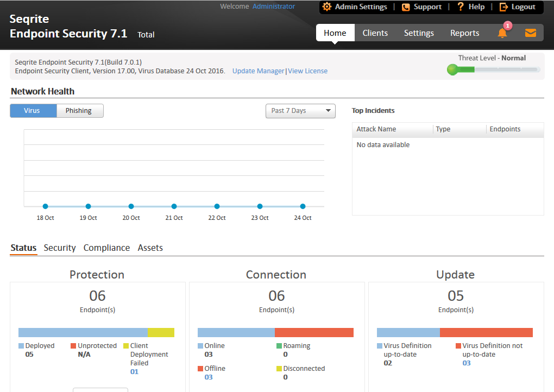Click the 23 Oct data point on chart

click(x=260, y=206)
